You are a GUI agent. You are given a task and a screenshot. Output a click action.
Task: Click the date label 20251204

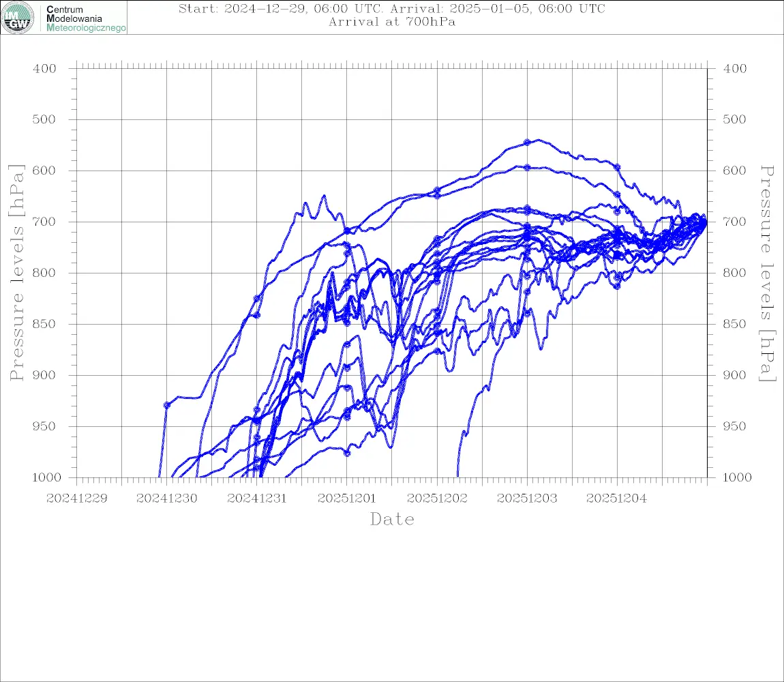616,499
